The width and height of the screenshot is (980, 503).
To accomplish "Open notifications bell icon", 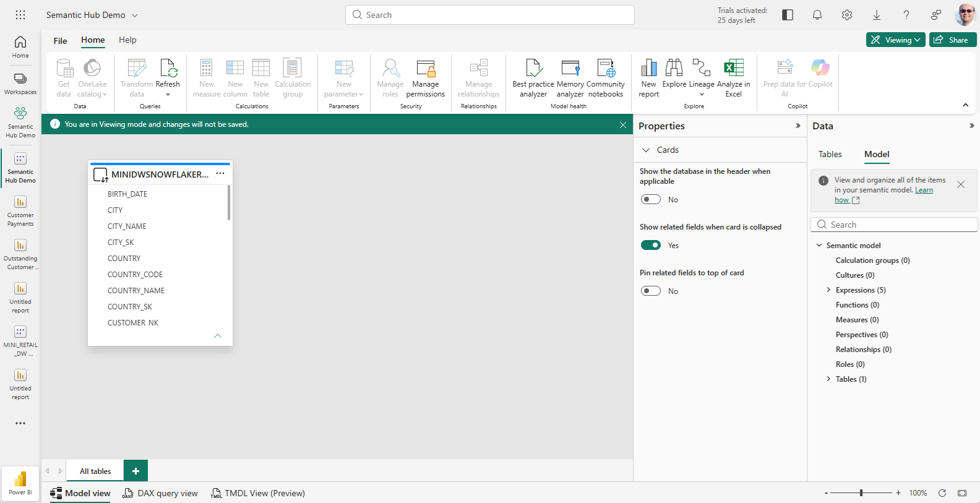I will 817,15.
